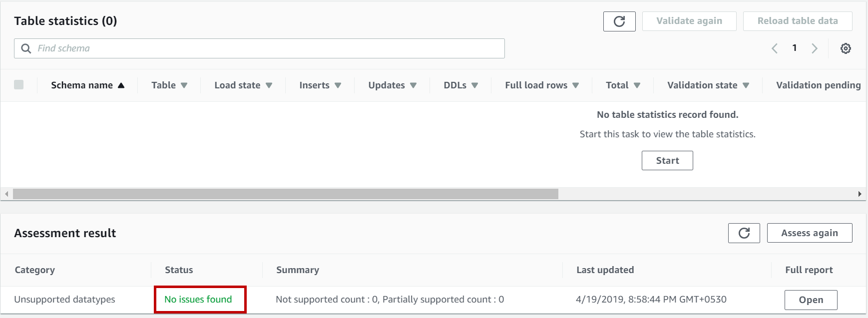
Task: Sort by Schema name ascending arrow
Action: [121, 85]
